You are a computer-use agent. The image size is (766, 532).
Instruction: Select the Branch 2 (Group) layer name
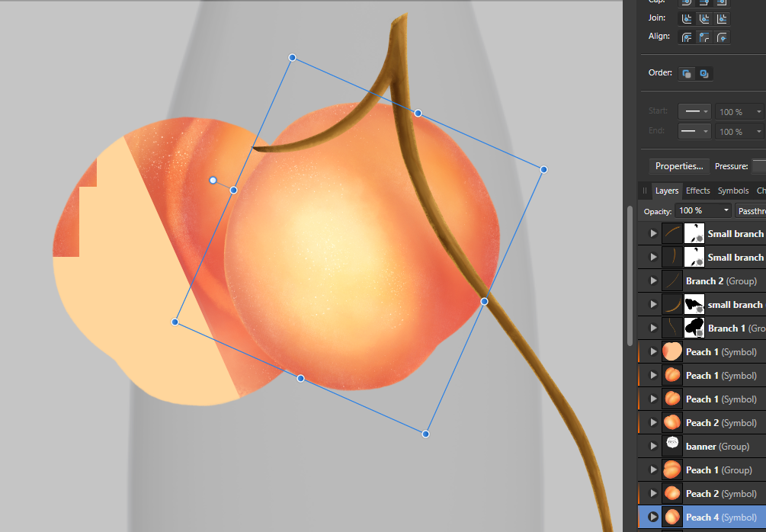click(721, 281)
